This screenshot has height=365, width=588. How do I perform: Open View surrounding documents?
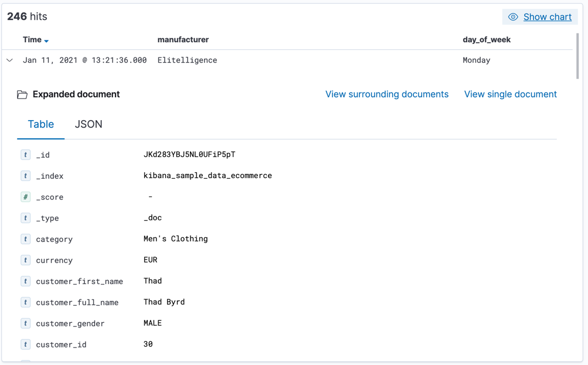[x=387, y=94]
